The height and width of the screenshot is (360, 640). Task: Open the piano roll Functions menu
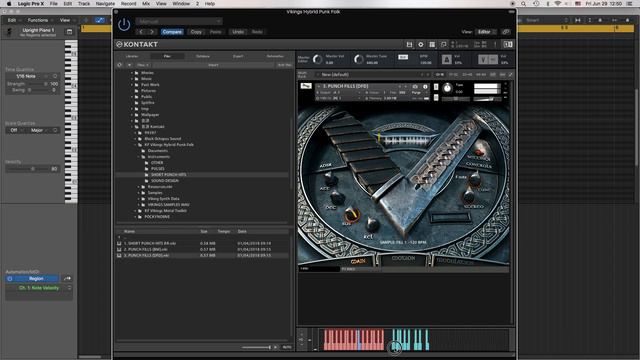pos(40,20)
